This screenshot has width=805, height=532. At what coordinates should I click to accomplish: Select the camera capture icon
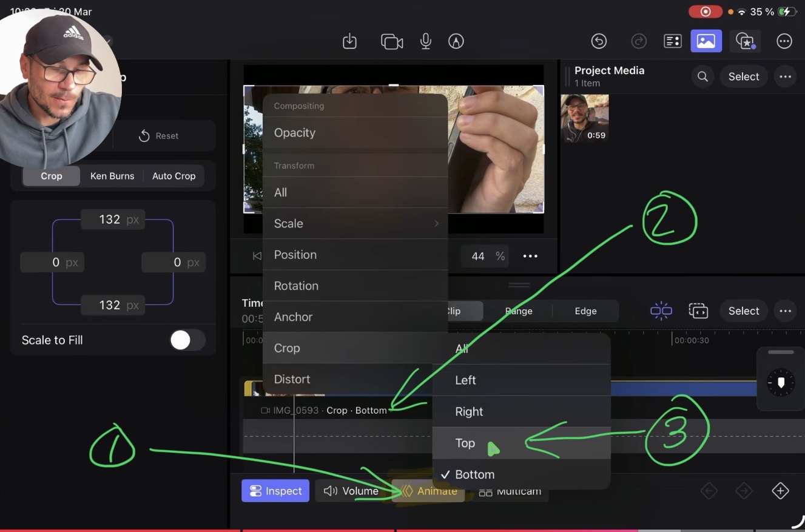click(391, 41)
